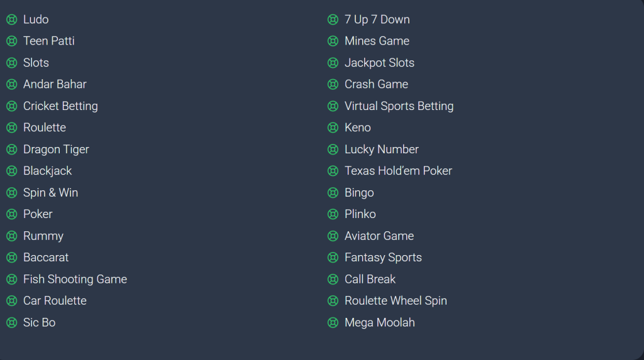Choose Virtual Sports Betting
Viewport: 644px width, 360px height.
click(399, 106)
